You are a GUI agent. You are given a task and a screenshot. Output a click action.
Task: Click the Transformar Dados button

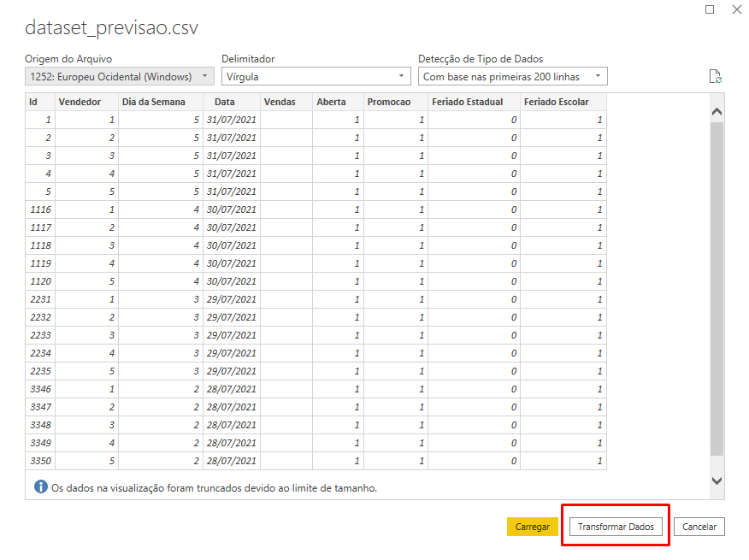coord(616,527)
